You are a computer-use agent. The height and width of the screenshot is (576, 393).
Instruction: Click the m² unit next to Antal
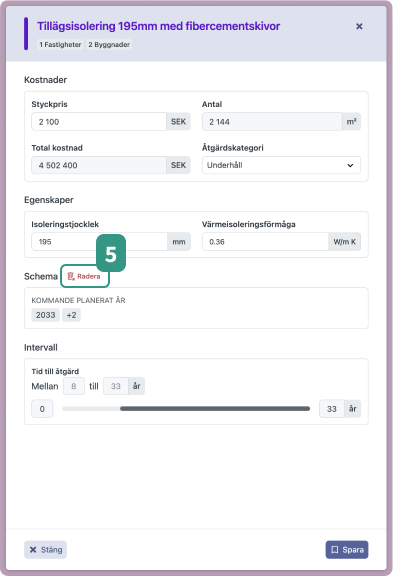(351, 122)
